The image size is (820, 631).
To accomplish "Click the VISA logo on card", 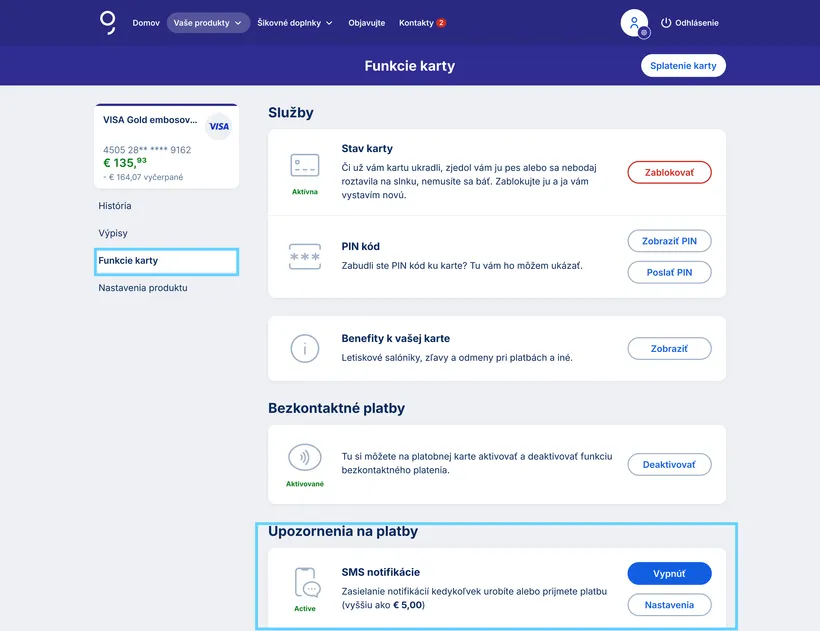I will coord(219,127).
